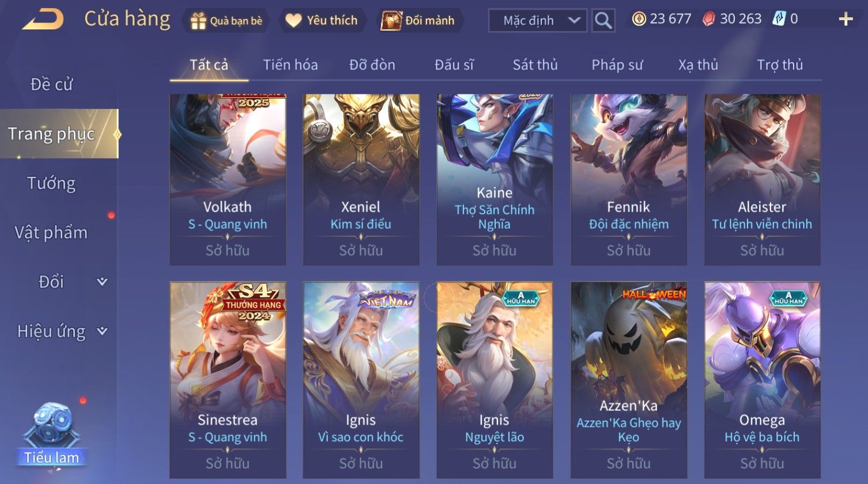The image size is (868, 484).
Task: Switch to the Sát thủ tab
Action: (535, 65)
